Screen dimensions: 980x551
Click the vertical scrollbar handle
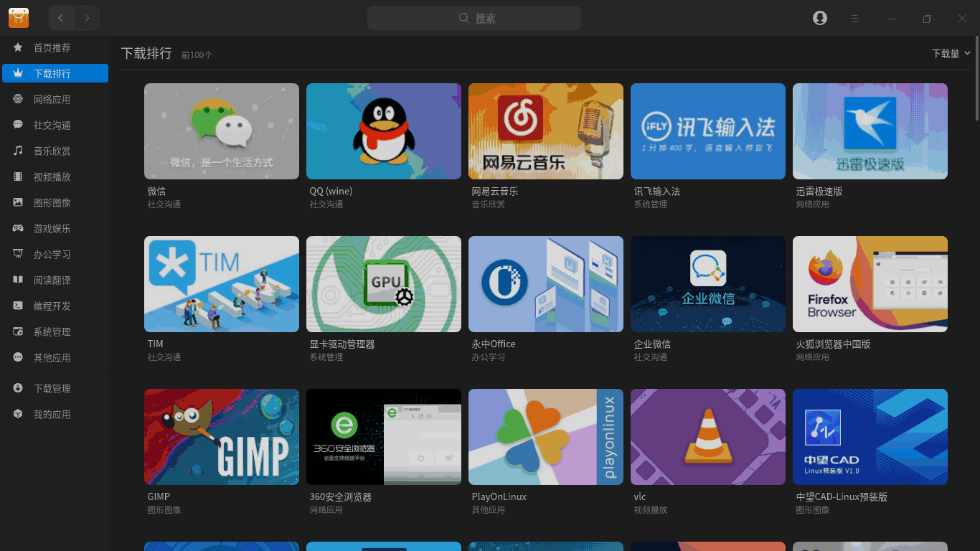(976, 77)
